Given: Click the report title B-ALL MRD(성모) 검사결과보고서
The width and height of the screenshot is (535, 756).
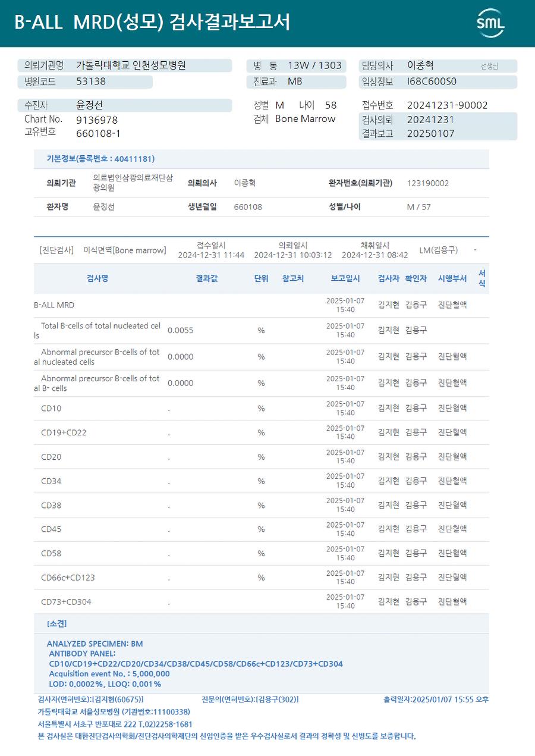Looking at the screenshot, I should click(x=152, y=23).
